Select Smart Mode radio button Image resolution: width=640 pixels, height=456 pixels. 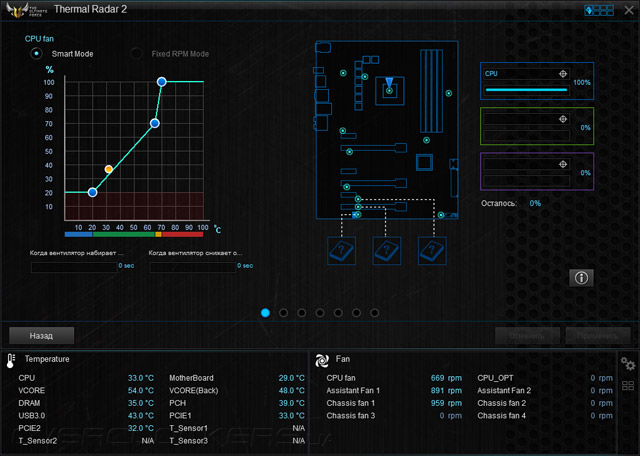point(36,53)
